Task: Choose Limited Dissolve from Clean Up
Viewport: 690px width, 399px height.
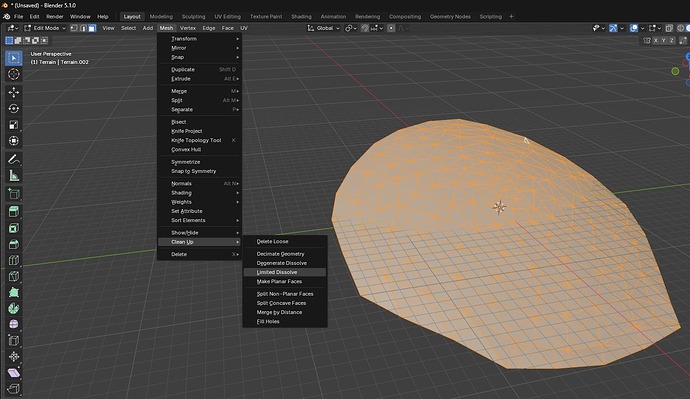Action: (285, 272)
